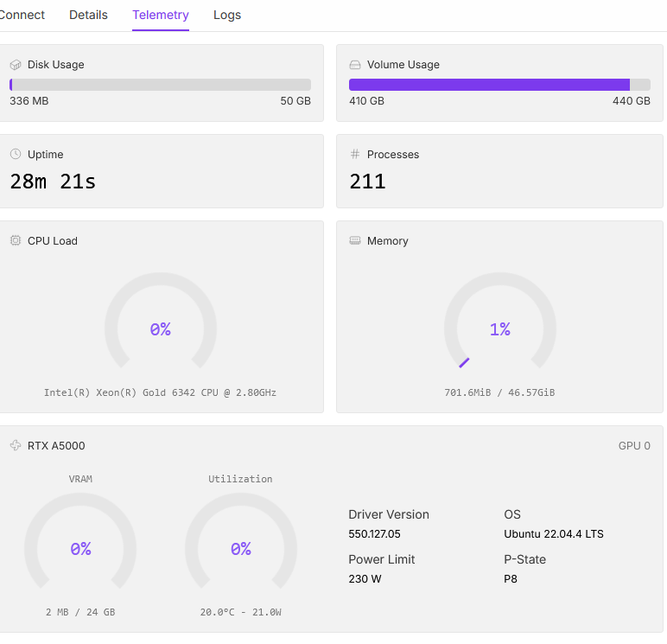Click the 2 MB / 24 GB VRAM text

pyautogui.click(x=80, y=612)
